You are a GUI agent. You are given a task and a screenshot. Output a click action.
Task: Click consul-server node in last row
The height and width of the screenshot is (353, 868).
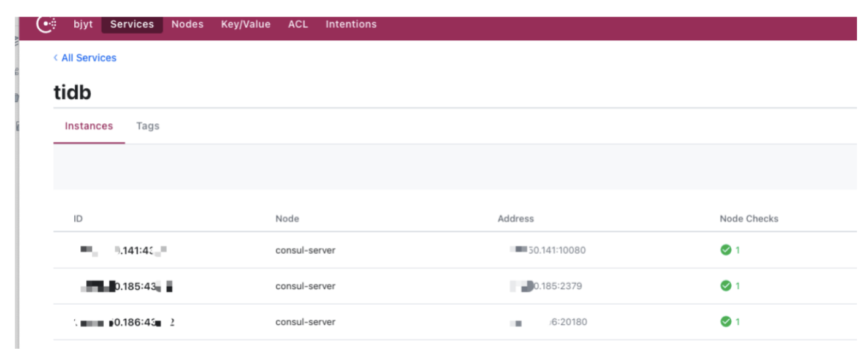click(x=305, y=322)
